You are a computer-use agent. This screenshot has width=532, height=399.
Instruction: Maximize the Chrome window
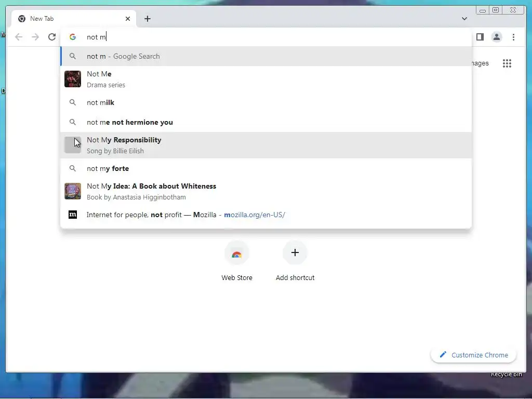(496, 10)
